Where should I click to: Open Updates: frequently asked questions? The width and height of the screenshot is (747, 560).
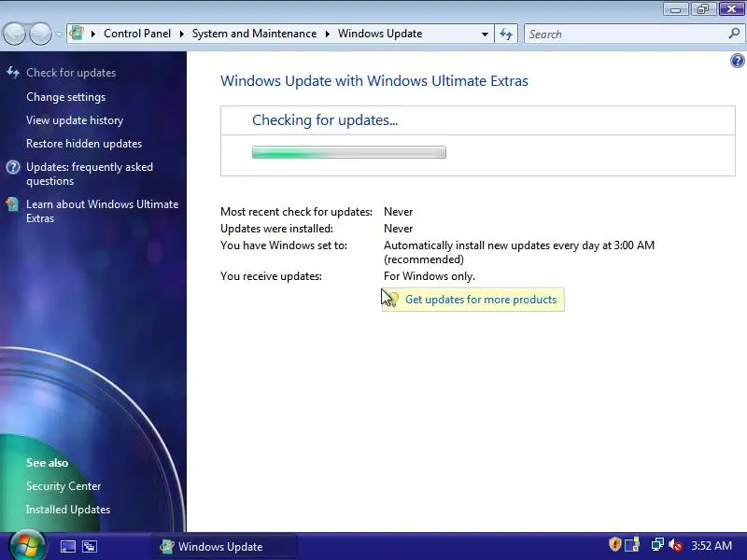(x=90, y=174)
